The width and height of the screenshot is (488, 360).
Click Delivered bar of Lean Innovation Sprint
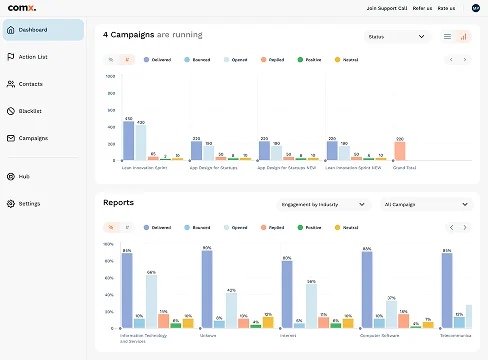point(129,141)
